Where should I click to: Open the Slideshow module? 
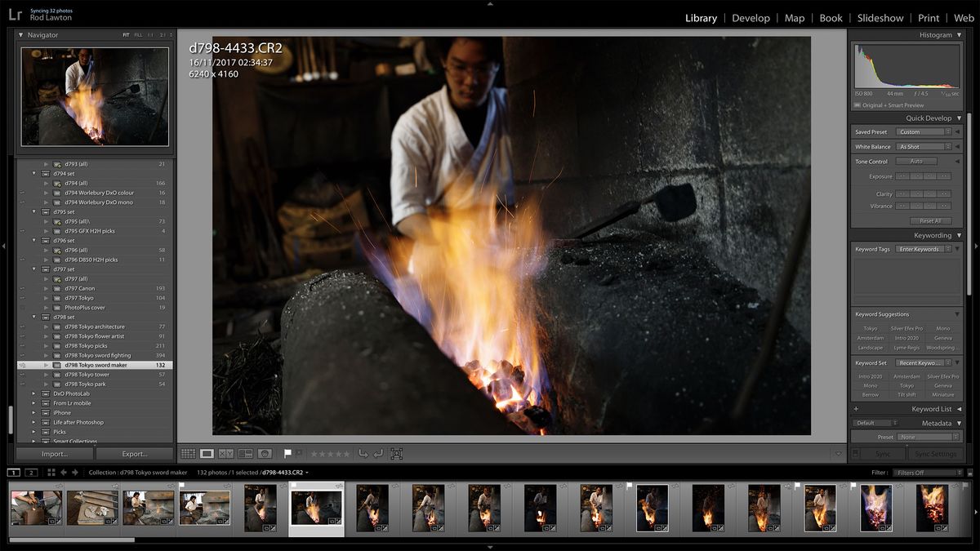(x=880, y=18)
